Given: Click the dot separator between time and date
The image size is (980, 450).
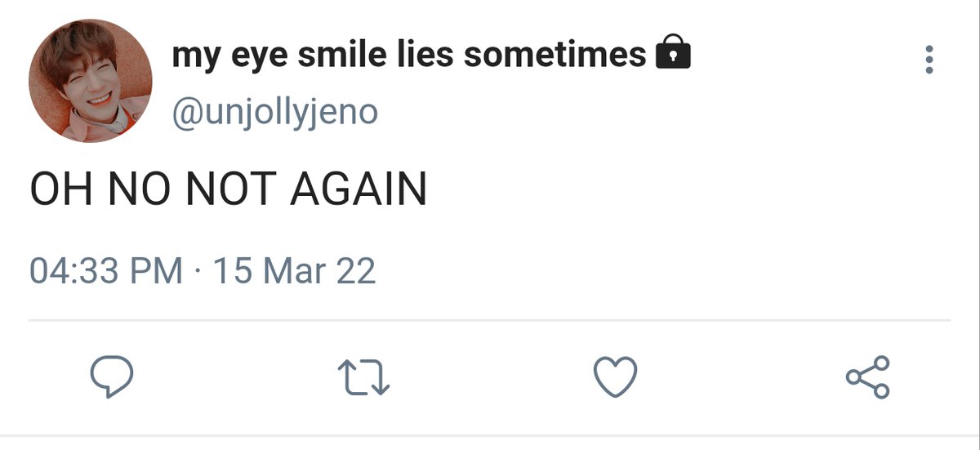Looking at the screenshot, I should pos(198,270).
